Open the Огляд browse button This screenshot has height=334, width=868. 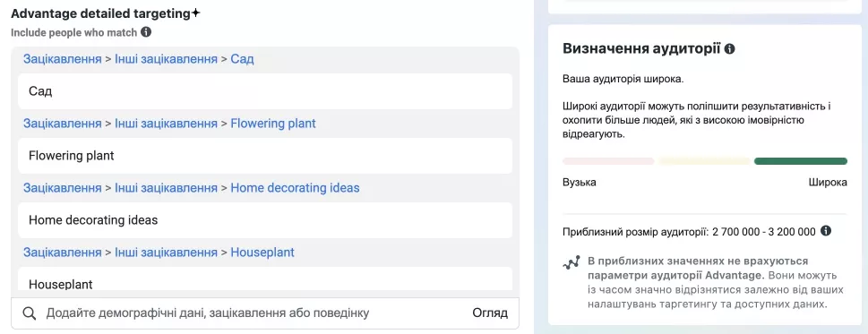click(x=490, y=313)
